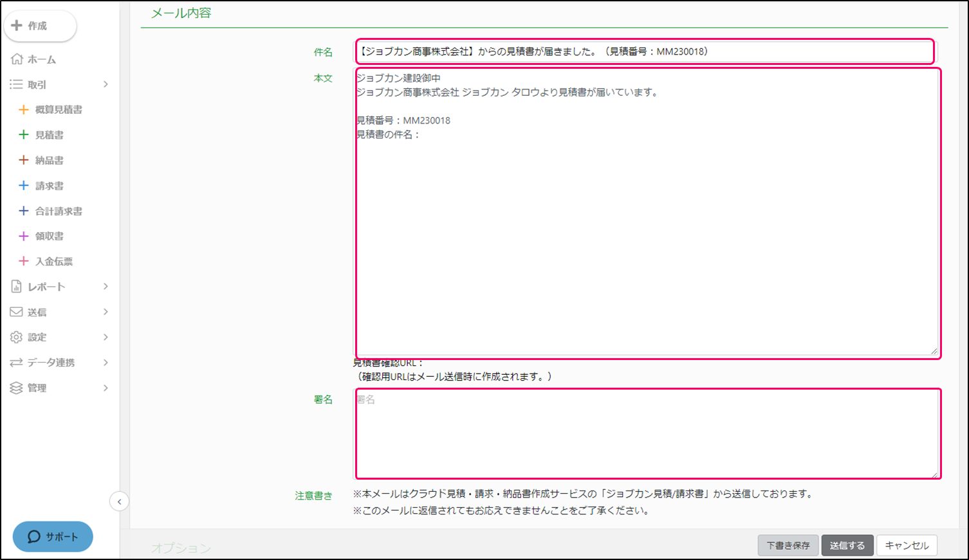Click the plus icon beside 概算見積書
The height and width of the screenshot is (560, 969).
pyautogui.click(x=24, y=110)
